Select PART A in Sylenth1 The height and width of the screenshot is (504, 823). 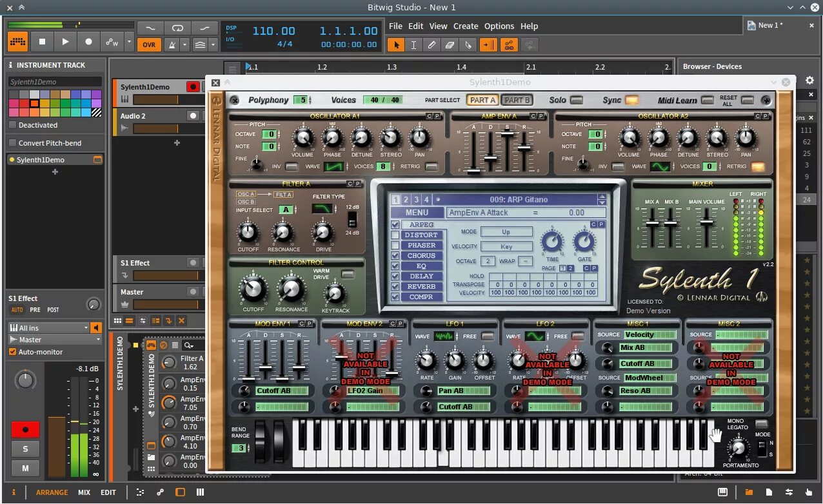pyautogui.click(x=482, y=100)
